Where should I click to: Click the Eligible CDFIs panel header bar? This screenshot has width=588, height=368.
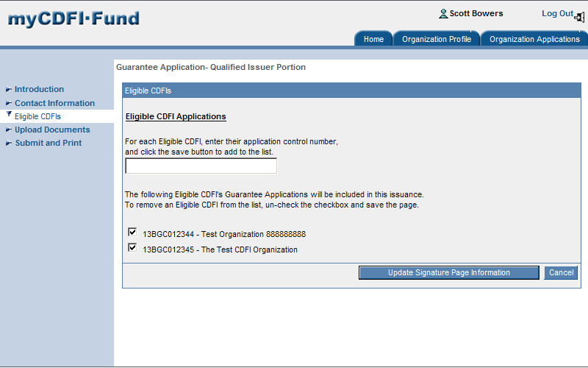[x=352, y=91]
